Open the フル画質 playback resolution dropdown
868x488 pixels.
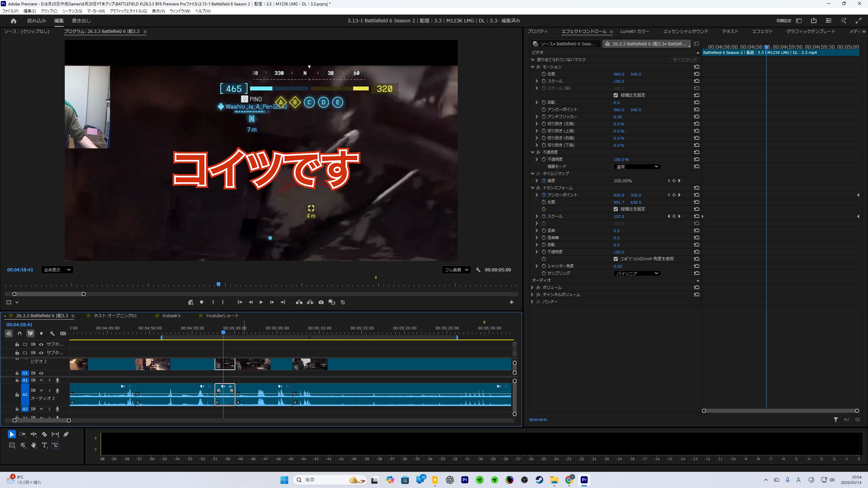pos(456,270)
